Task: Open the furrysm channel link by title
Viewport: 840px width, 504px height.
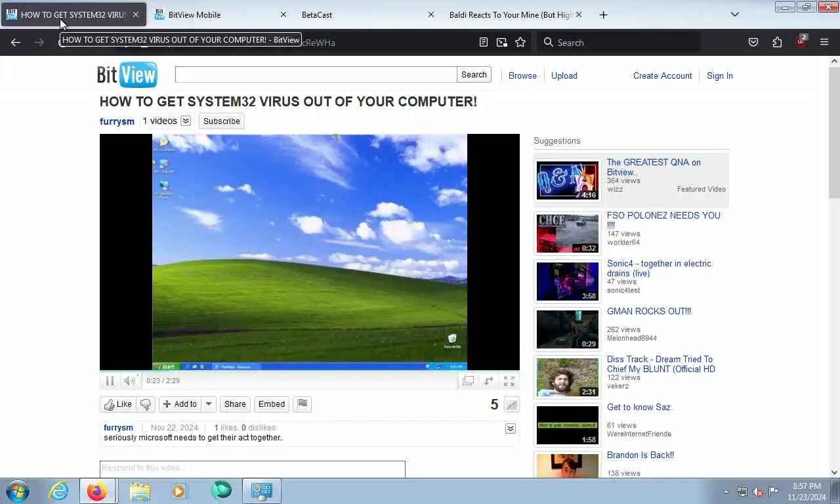Action: click(x=117, y=121)
